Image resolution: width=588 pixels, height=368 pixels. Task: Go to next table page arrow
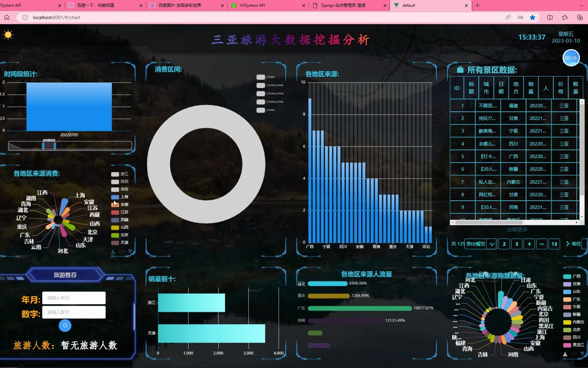pyautogui.click(x=567, y=244)
